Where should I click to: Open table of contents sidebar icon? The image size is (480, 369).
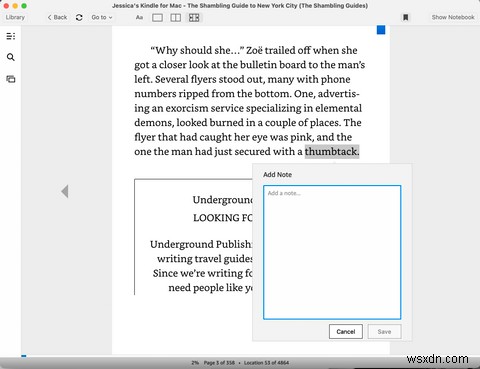tap(11, 36)
